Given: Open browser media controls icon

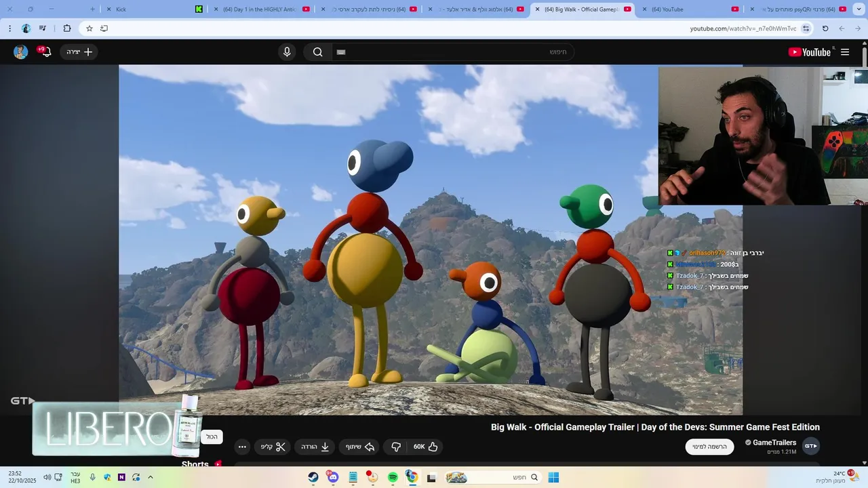Looking at the screenshot, I should pyautogui.click(x=43, y=28).
